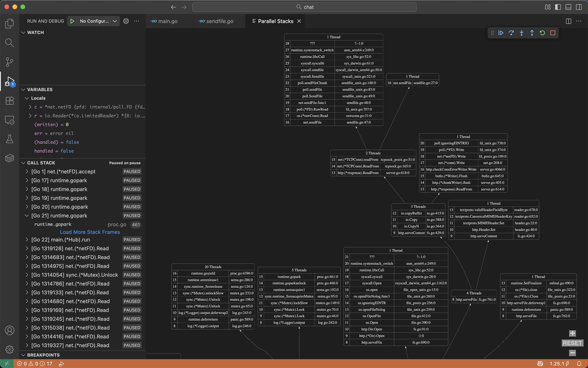The height and width of the screenshot is (368, 588).
Task: Restart the debug session
Action: click(x=542, y=33)
